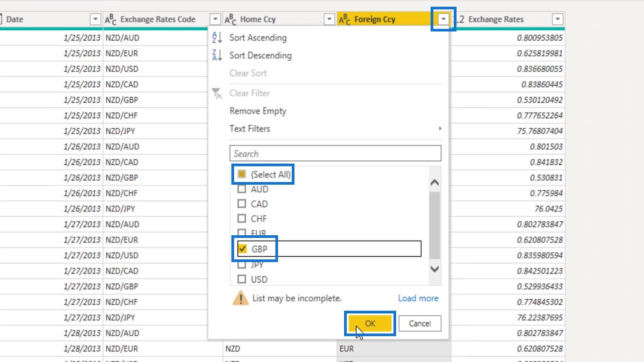The image size is (644, 362).
Task: Select the Home Ccy column header
Action: 279,19
